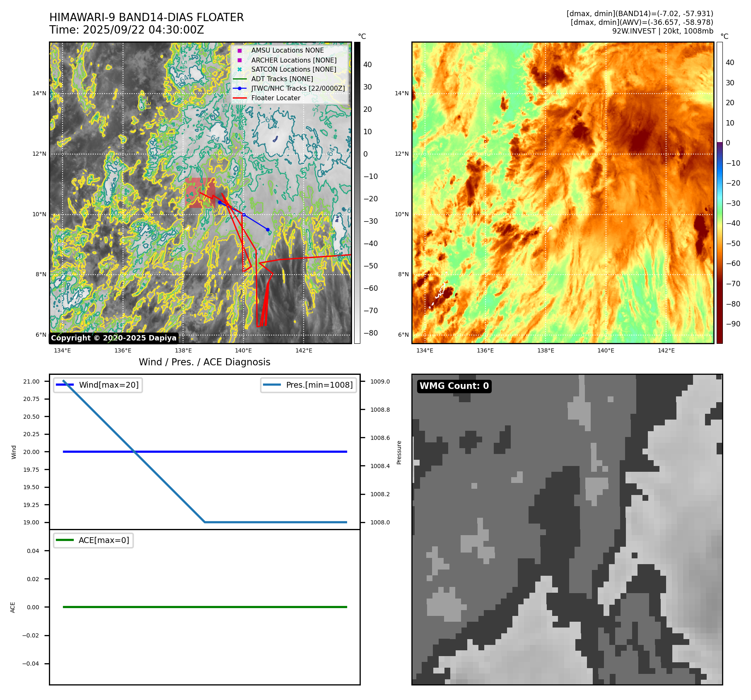Image resolution: width=751 pixels, height=700 pixels.
Task: Click the flat green ACE line in the chart
Action: click(x=205, y=607)
